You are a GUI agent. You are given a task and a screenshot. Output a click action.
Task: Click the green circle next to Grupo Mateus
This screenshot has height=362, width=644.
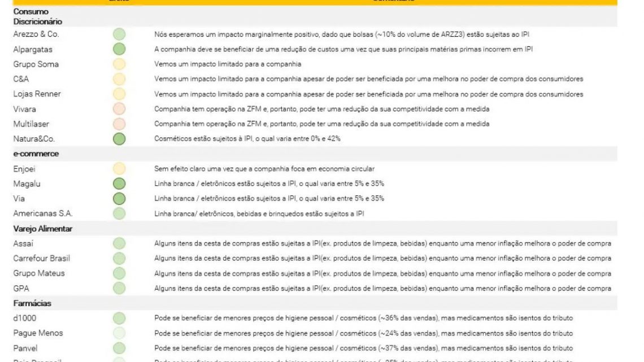point(119,273)
